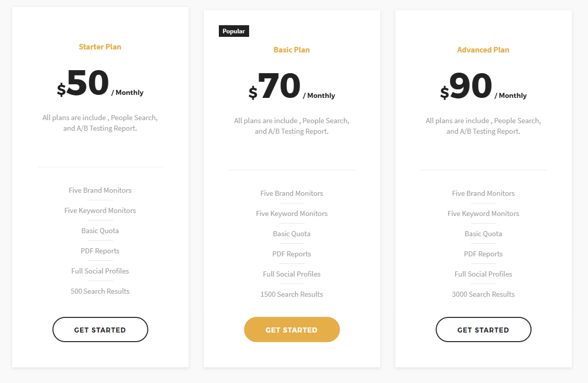The image size is (588, 383).
Task: Click Five Keyword Monitors in Basic Plan
Action: tap(291, 213)
